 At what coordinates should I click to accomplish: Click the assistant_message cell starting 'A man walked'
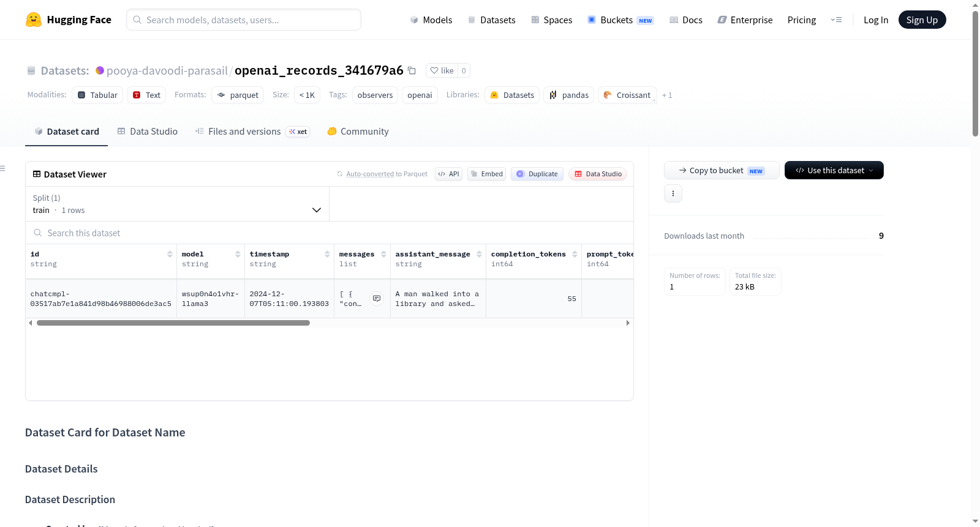point(438,299)
